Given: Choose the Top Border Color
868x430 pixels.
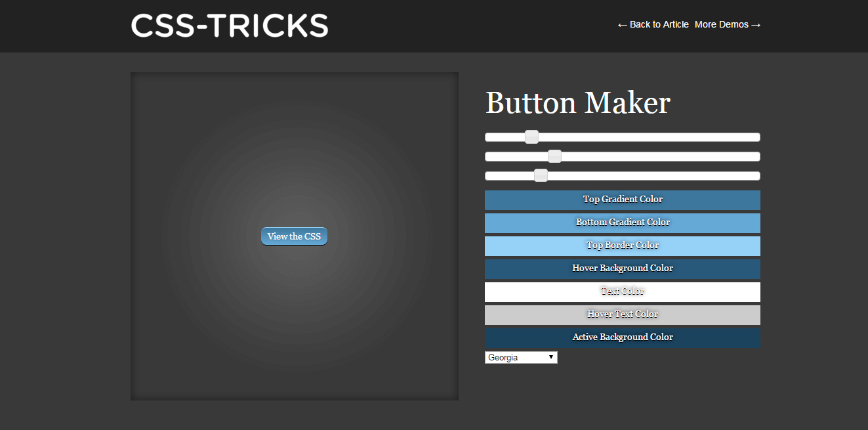Looking at the screenshot, I should point(623,246).
